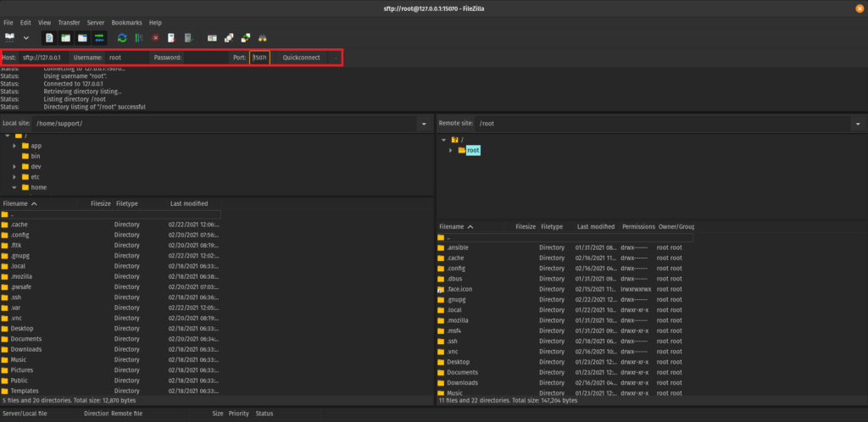Open the Help menu
This screenshot has width=868, height=422.
click(156, 23)
